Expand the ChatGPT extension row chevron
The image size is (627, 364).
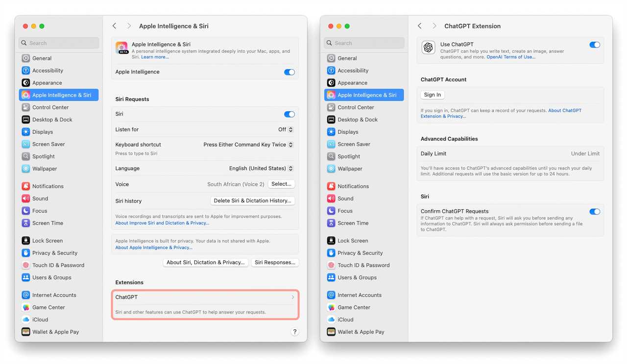click(x=293, y=297)
